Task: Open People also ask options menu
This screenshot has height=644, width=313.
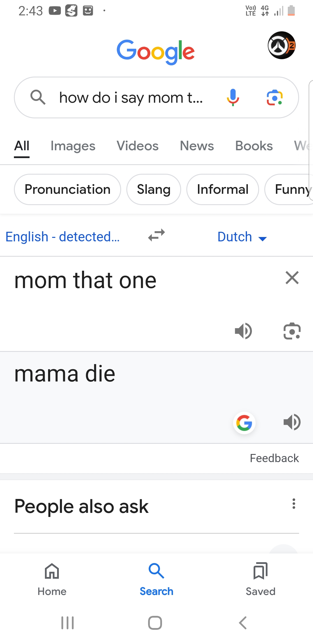Action: tap(294, 504)
